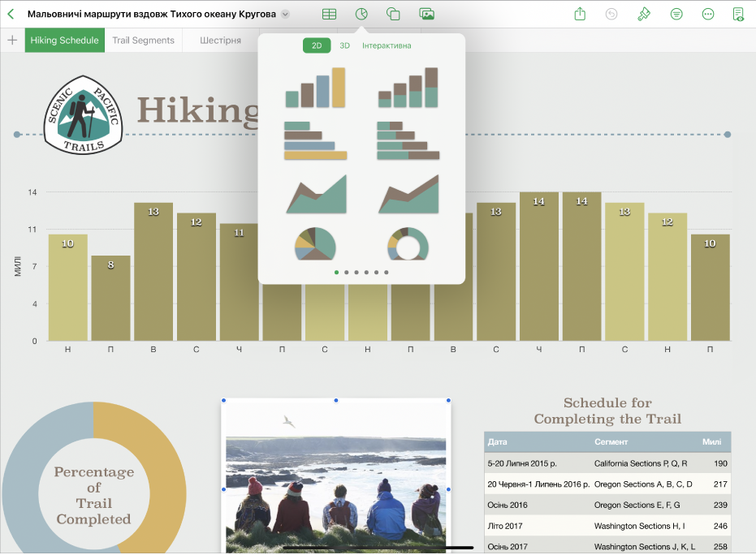
Task: Tap the Insert Media icon
Action: 426,14
